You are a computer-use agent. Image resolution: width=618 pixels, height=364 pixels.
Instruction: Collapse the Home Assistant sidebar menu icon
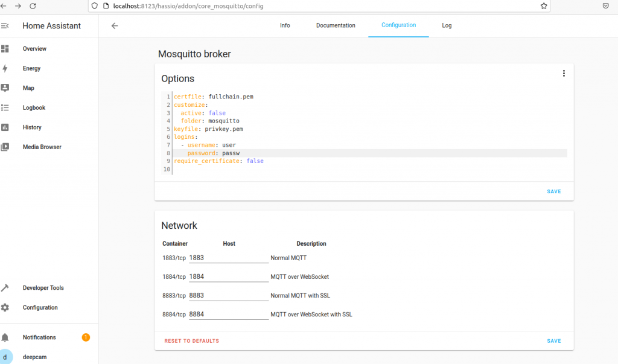click(x=5, y=25)
